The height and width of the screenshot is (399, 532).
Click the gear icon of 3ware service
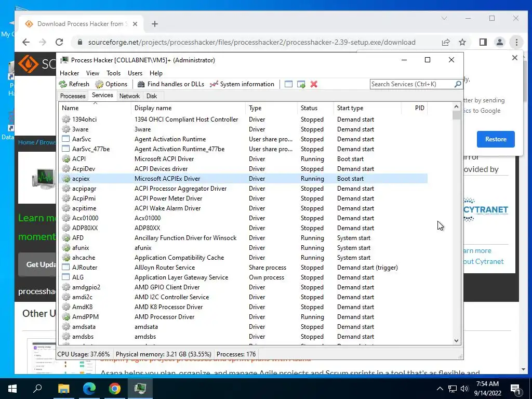66,129
